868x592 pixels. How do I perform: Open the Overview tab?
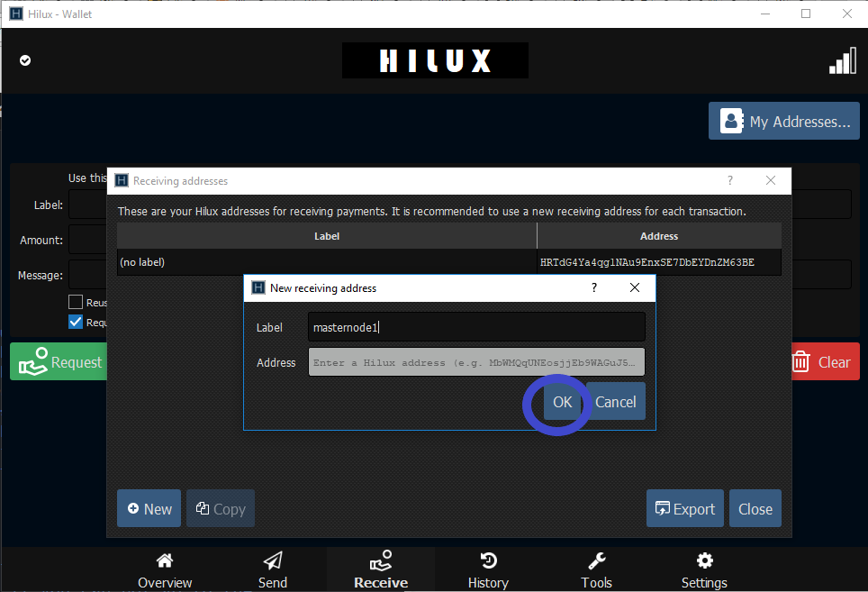(x=165, y=569)
